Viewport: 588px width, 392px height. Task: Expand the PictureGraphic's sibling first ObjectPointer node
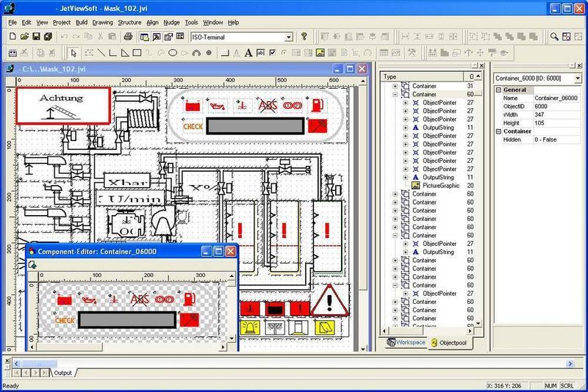406,103
